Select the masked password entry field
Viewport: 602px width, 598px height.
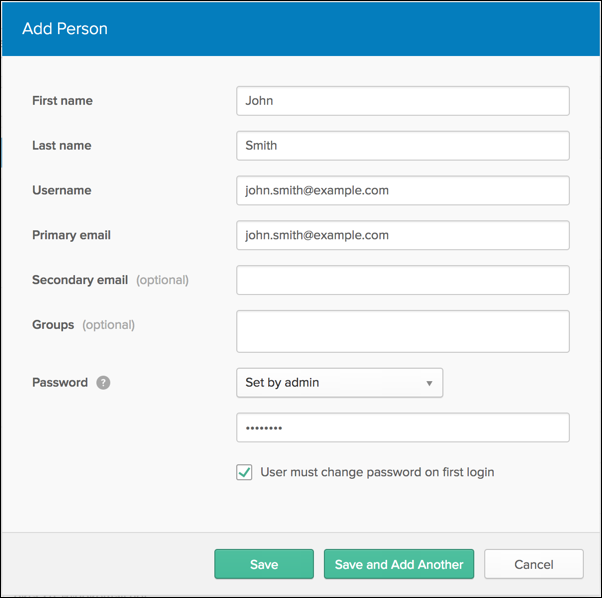point(403,428)
